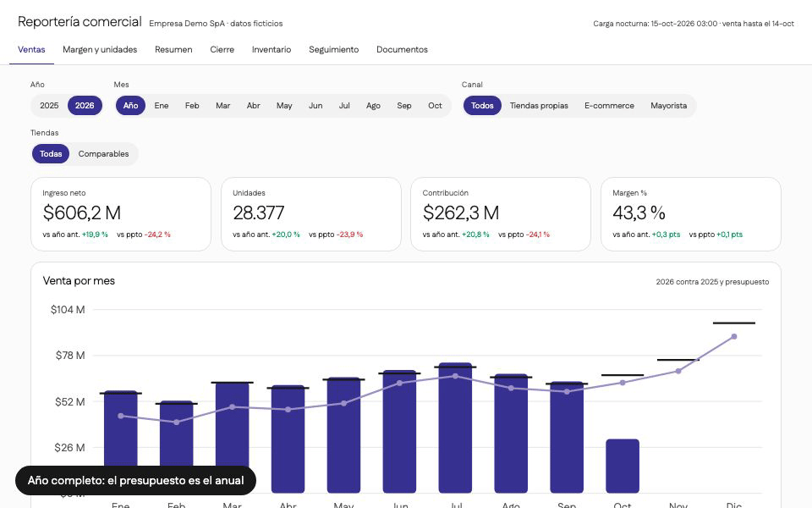Screen dimensions: 812x508
Task: Click the short October bar in the chart
Action: [x=623, y=466]
